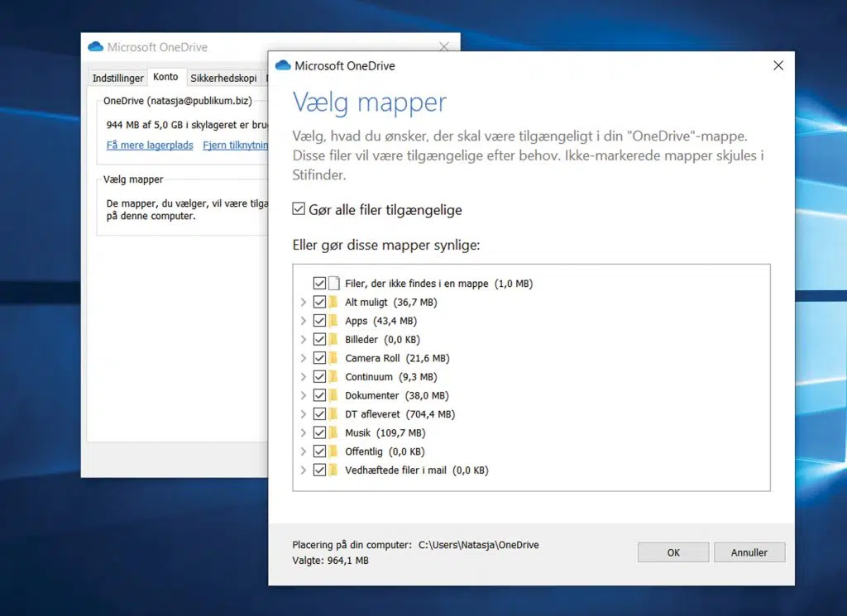Select the Camera Roll (21,6 MB) row text
This screenshot has height=616, width=847.
397,358
